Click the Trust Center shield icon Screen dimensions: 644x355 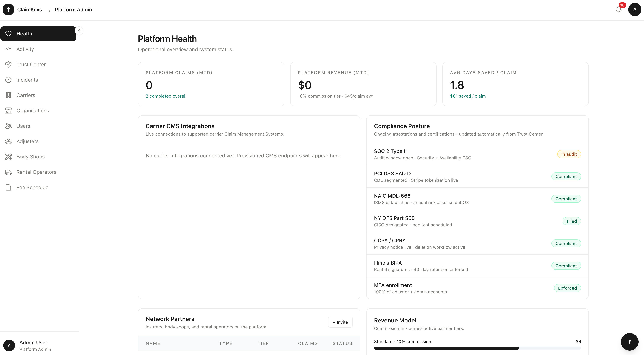point(8,64)
